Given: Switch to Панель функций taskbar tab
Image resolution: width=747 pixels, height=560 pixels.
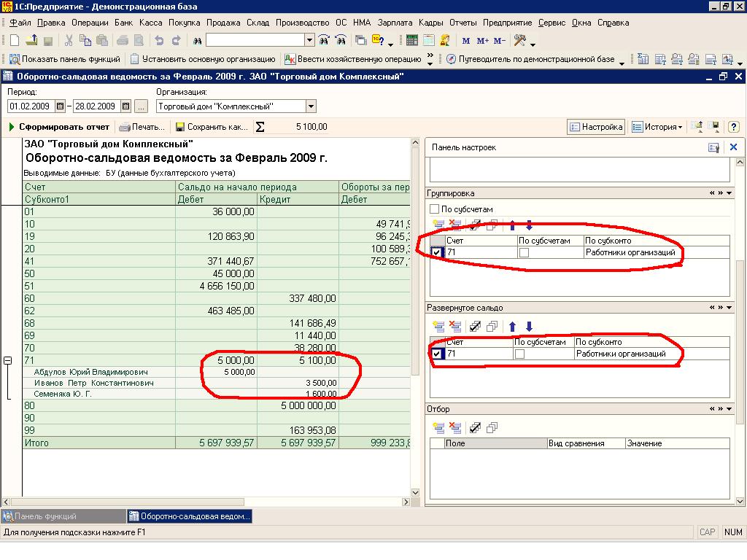Looking at the screenshot, I should (x=63, y=516).
